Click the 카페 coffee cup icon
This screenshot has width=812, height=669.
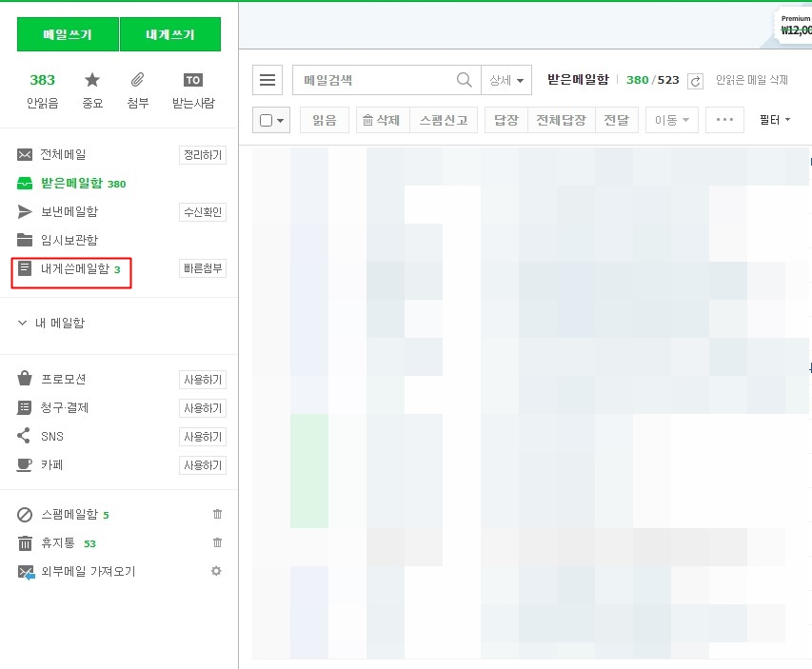click(25, 464)
